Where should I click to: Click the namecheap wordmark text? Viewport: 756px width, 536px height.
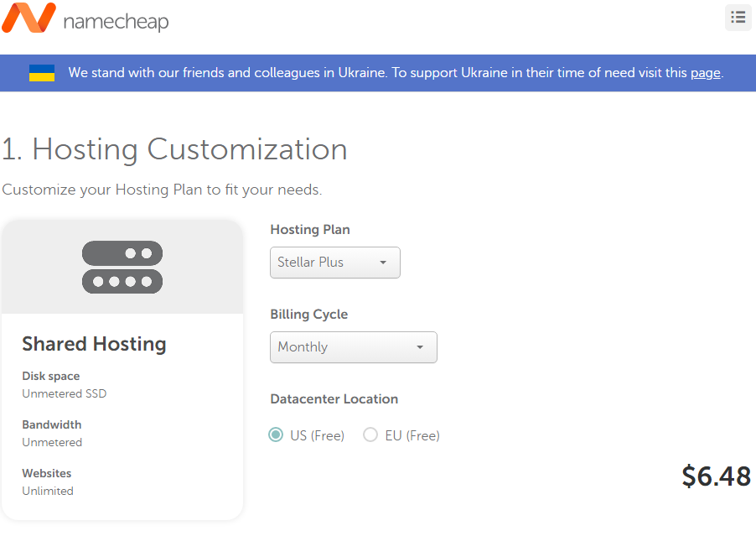[117, 22]
